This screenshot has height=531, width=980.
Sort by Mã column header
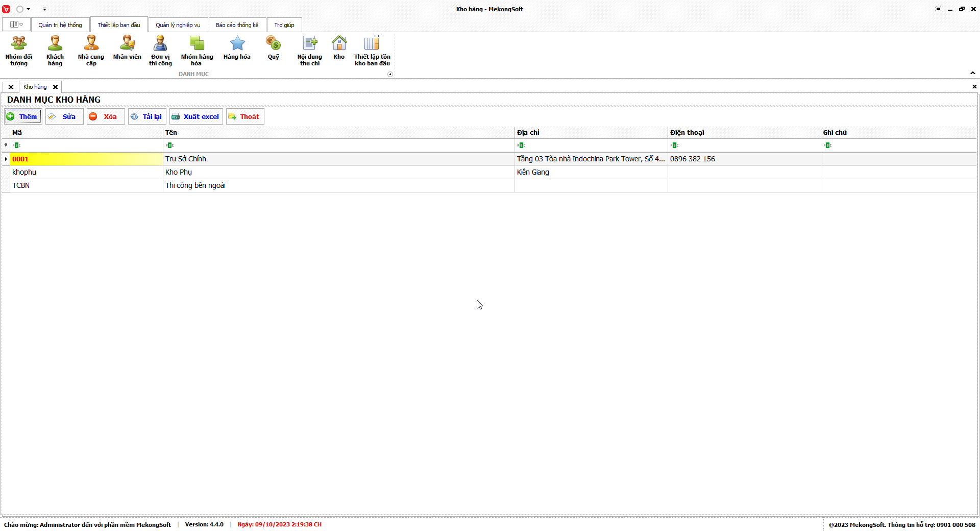[x=86, y=132]
